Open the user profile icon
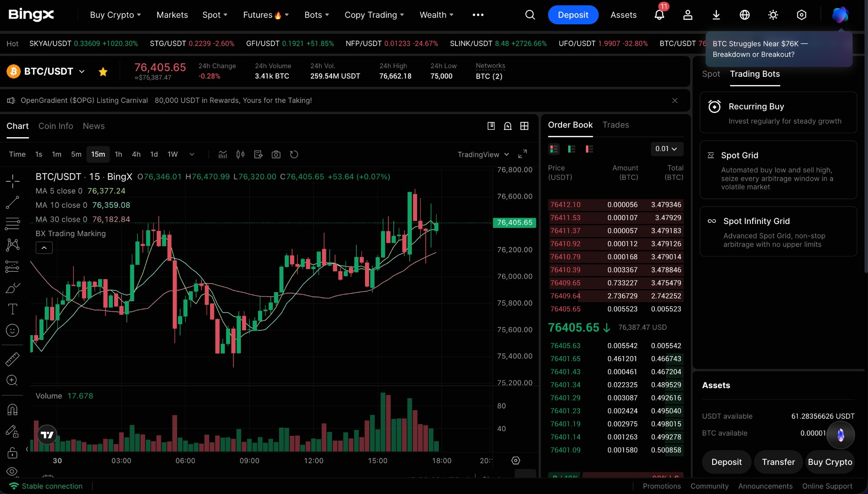Screen dimensions: 868x494 pos(687,15)
